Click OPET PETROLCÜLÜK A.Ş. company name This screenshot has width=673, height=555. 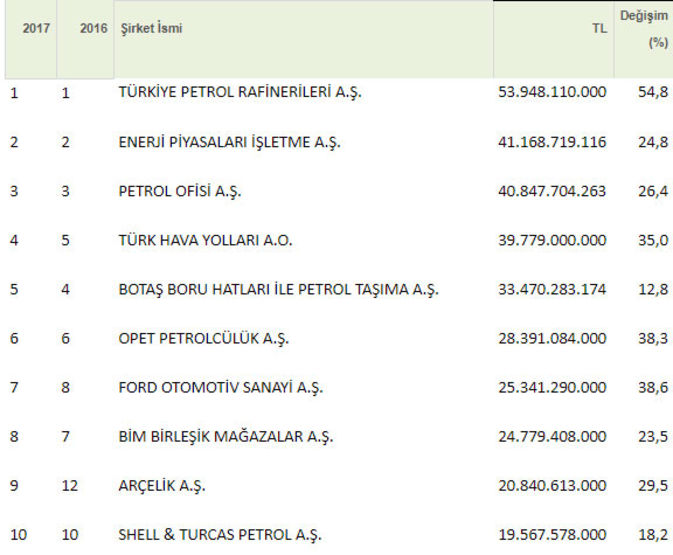(203, 339)
